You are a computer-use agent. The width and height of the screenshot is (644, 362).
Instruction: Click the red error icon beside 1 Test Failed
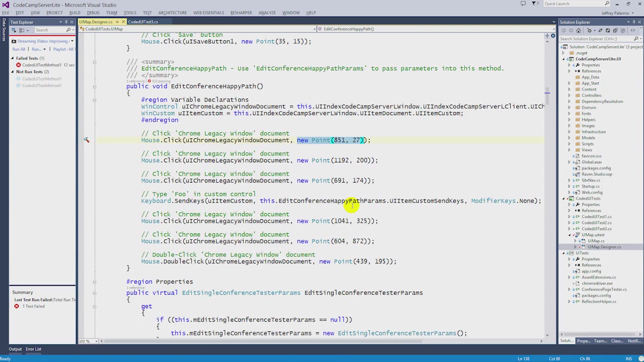click(17, 306)
